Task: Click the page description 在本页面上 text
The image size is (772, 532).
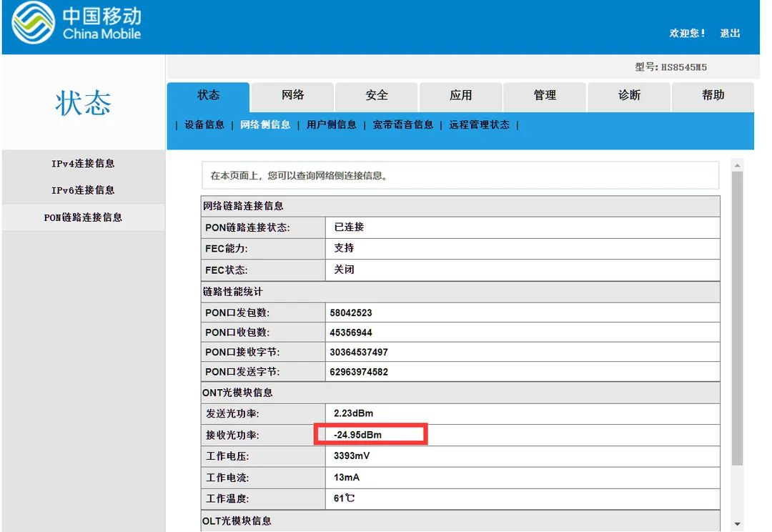Action: point(299,176)
